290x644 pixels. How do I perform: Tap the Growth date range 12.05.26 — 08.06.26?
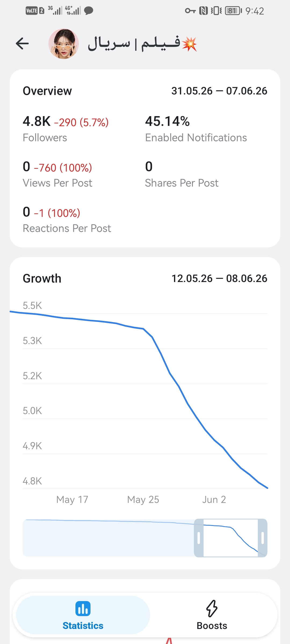tap(219, 279)
